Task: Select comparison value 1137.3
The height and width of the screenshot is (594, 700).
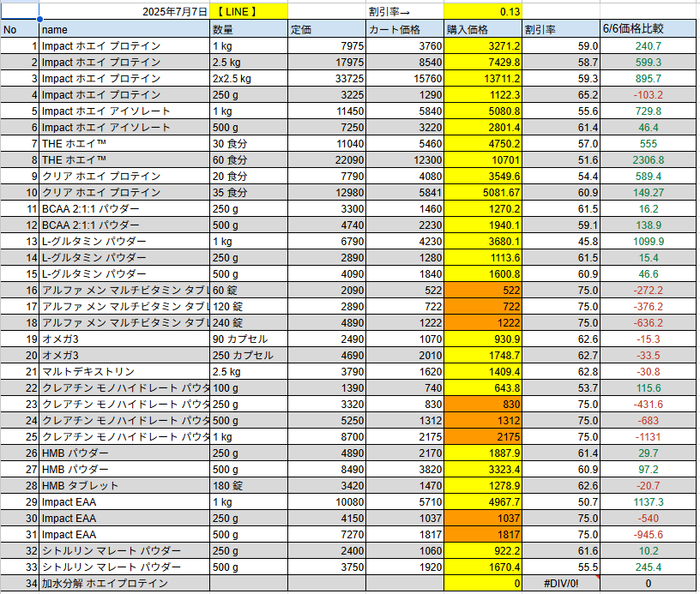Action: click(648, 501)
